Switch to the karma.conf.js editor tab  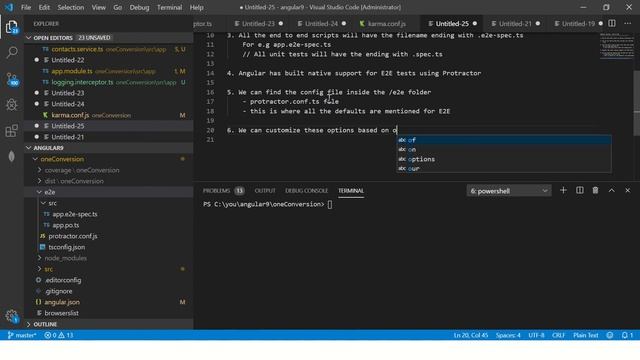386,24
